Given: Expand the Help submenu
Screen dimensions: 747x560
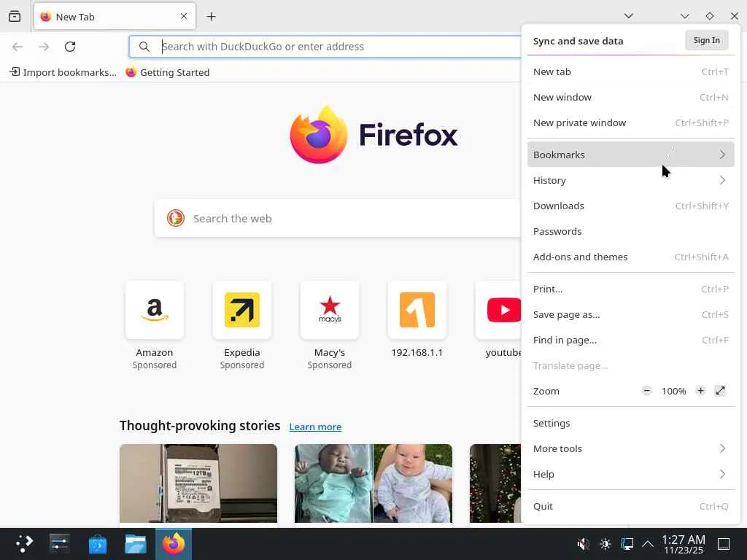Looking at the screenshot, I should (x=631, y=474).
